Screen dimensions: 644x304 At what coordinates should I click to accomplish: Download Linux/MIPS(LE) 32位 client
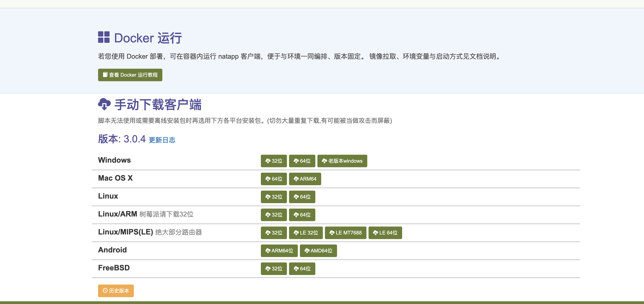(274, 233)
